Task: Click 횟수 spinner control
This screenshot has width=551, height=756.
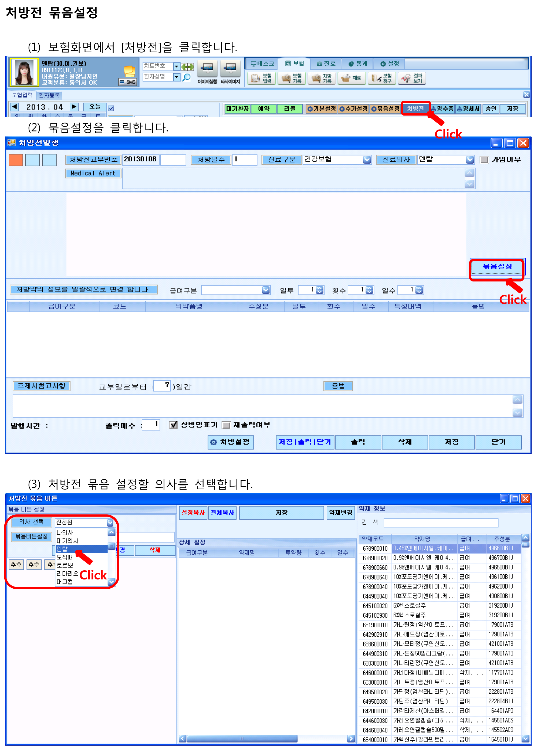Action: 369,290
